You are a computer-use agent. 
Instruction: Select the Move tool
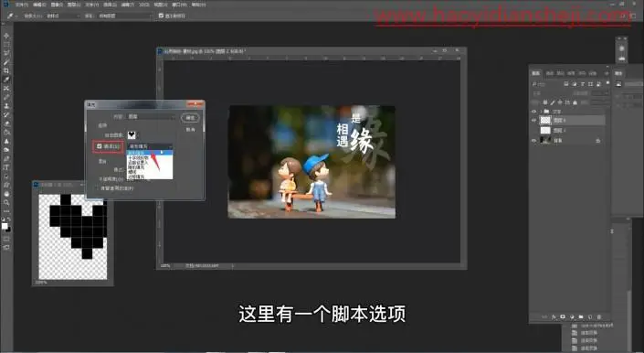click(x=6, y=37)
